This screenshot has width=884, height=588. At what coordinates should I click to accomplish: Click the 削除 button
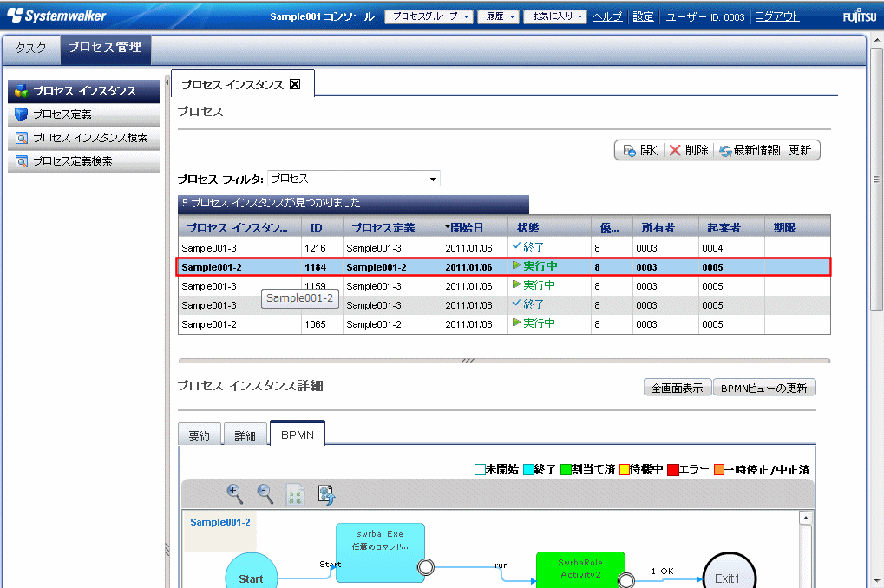point(689,151)
